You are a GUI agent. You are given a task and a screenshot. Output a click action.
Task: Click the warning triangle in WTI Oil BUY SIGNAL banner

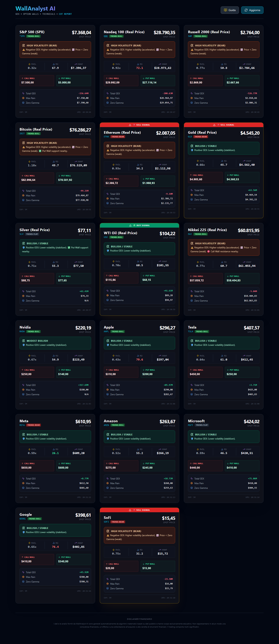click(130, 225)
